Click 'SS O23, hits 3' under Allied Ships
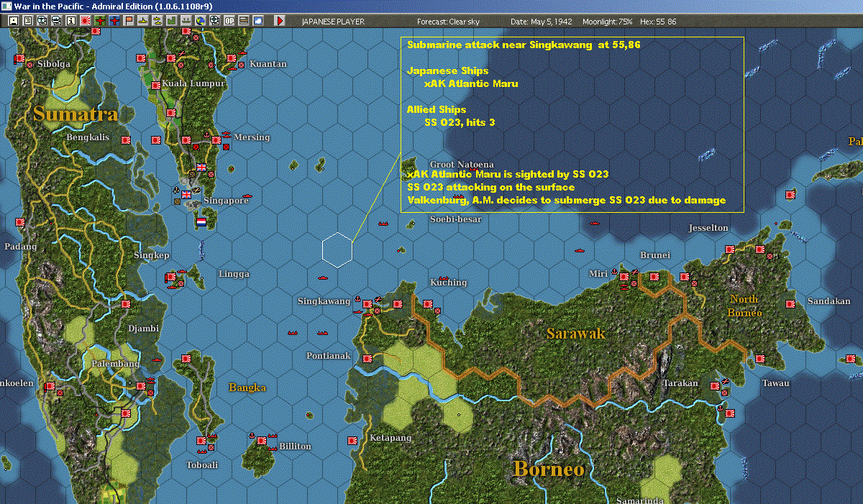The width and height of the screenshot is (863, 504). [460, 123]
